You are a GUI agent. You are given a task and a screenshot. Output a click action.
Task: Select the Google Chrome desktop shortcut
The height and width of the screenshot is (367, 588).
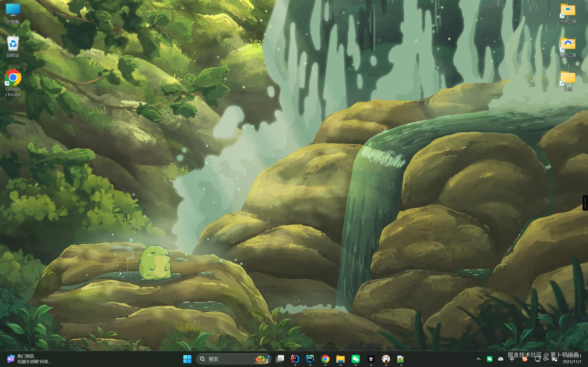pos(13,83)
